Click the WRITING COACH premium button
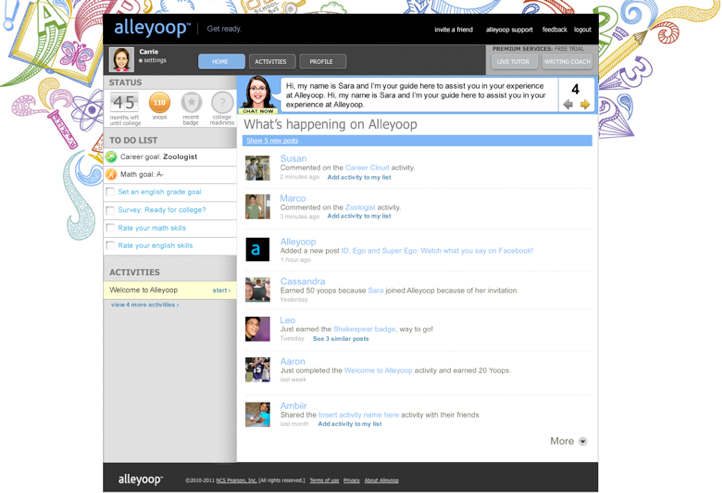The width and height of the screenshot is (722, 493). pyautogui.click(x=567, y=62)
